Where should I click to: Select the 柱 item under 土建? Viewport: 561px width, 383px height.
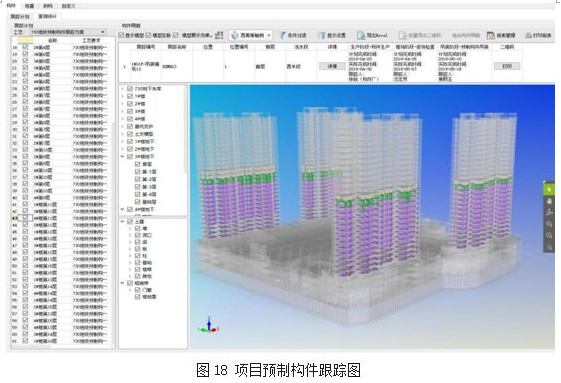point(145,256)
